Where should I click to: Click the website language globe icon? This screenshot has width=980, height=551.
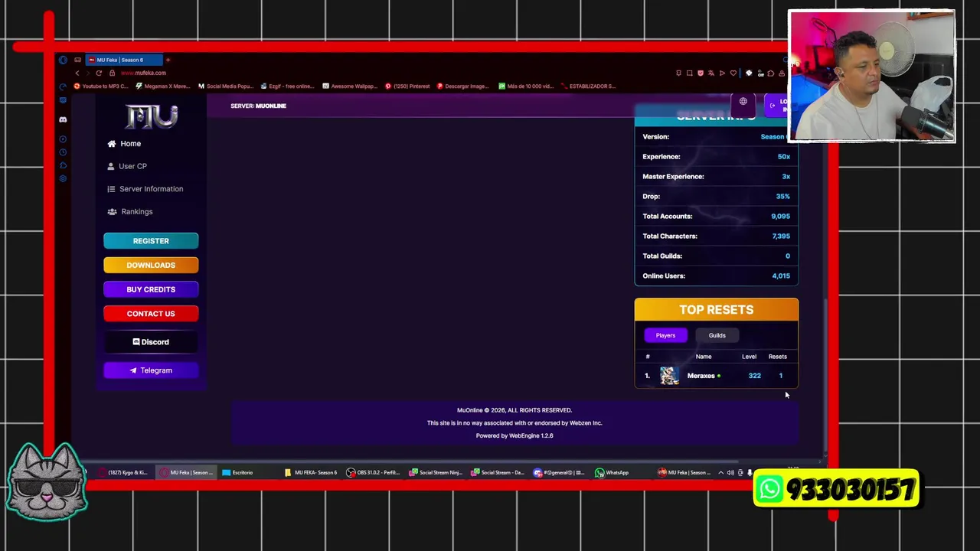click(x=743, y=101)
